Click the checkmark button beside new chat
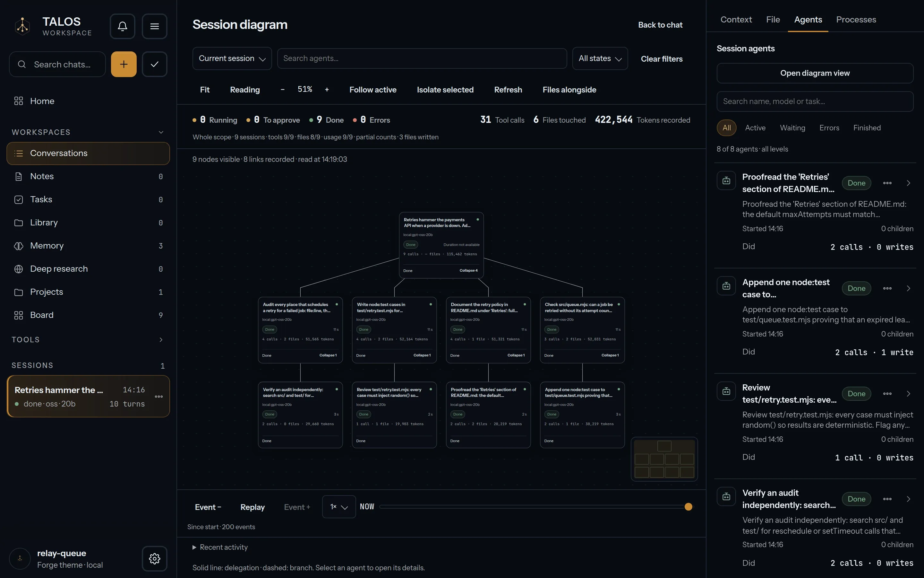The height and width of the screenshot is (578, 924). click(155, 64)
